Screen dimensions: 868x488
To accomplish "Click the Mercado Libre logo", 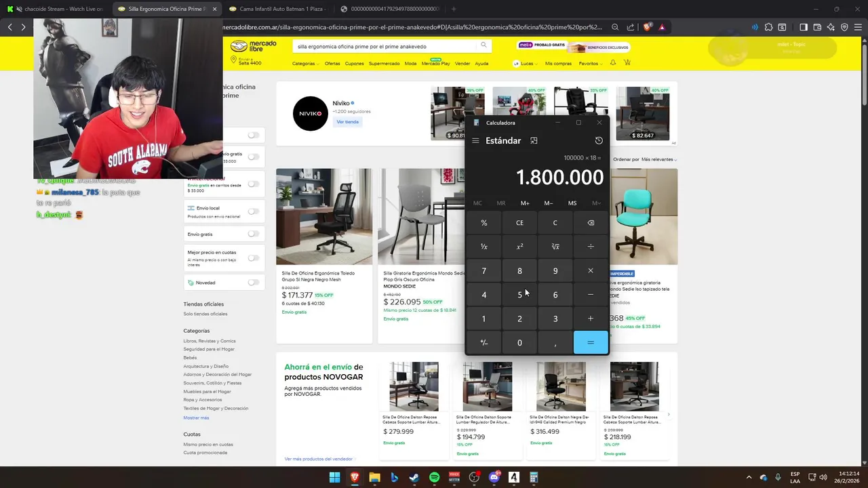I will pos(253,47).
